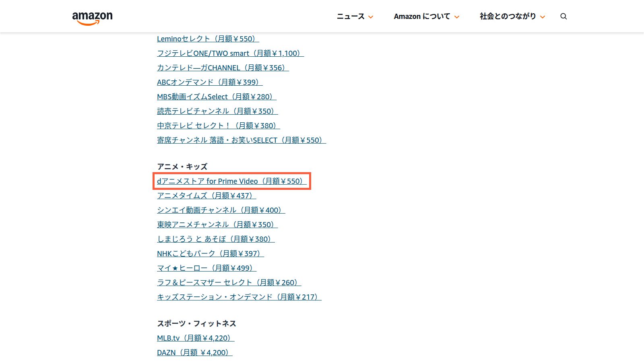The width and height of the screenshot is (644, 362).
Task: Follow the MBS動画イズムSelect link
Action: point(217,97)
